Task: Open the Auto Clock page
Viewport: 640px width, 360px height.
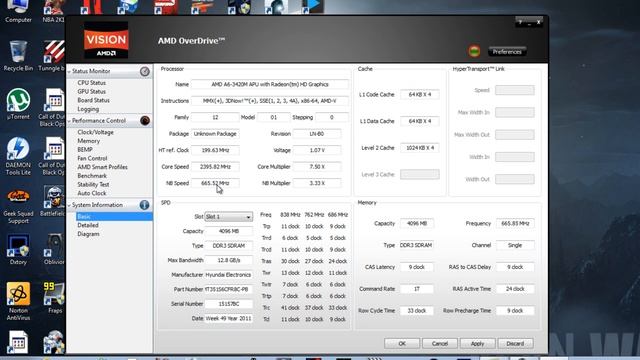Action: click(91, 193)
